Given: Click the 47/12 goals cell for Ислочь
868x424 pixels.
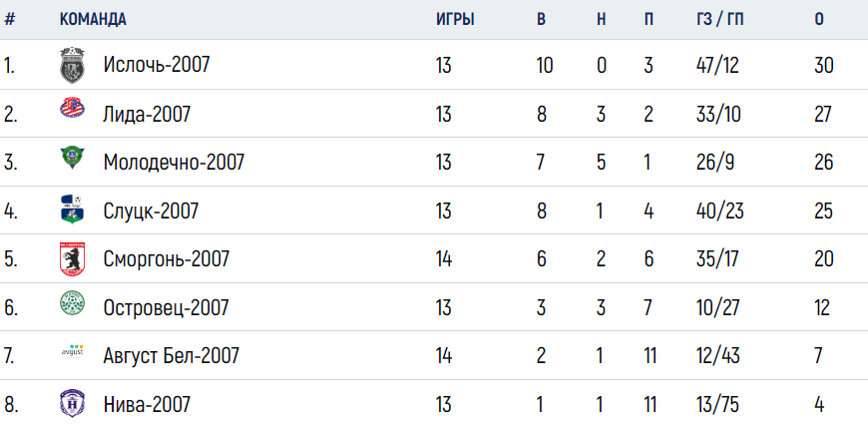Looking at the screenshot, I should pos(719,66).
